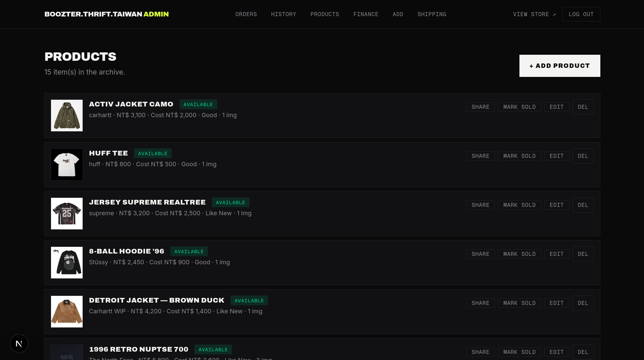Image resolution: width=644 pixels, height=360 pixels.
Task: Click the Available badge beside Huff Tee
Action: pyautogui.click(x=153, y=153)
